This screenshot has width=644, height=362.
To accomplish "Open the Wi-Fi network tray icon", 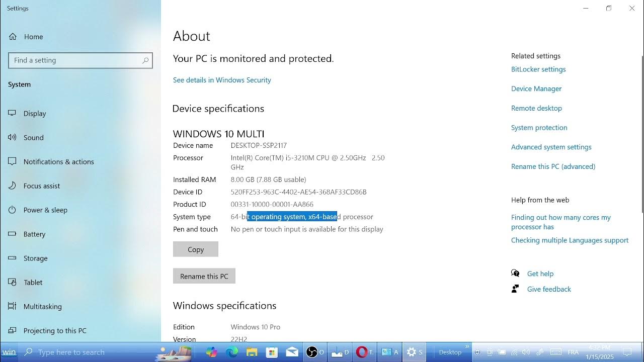I will pos(514,352).
